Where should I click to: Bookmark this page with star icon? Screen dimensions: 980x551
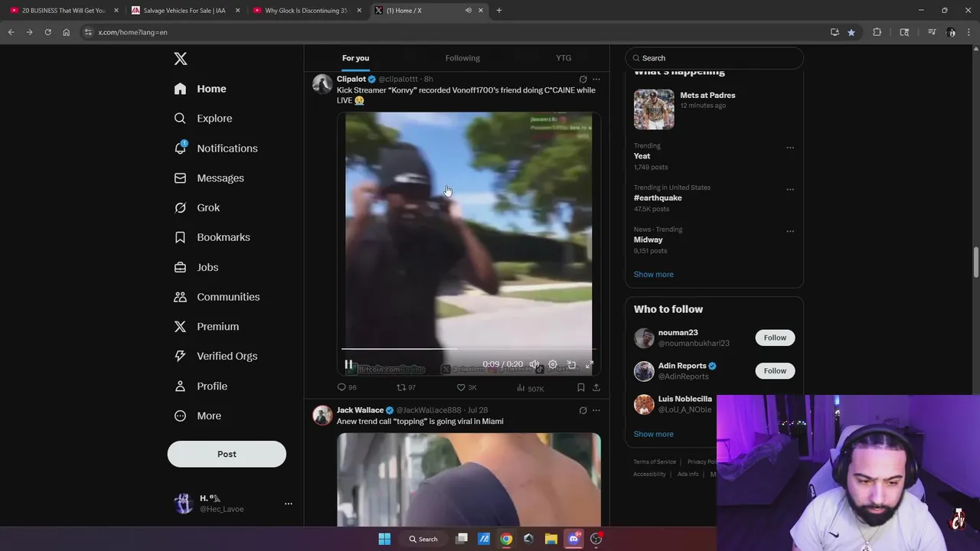click(x=851, y=32)
